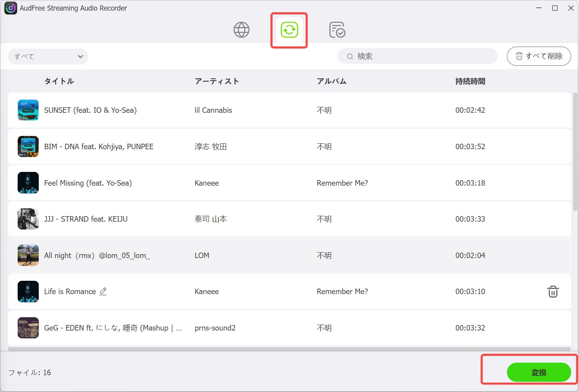This screenshot has width=579, height=392.
Task: Click the search magnifier icon
Action: (350, 56)
